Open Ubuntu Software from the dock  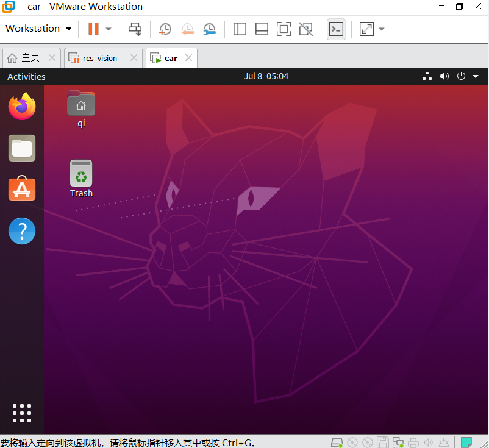pyautogui.click(x=22, y=188)
